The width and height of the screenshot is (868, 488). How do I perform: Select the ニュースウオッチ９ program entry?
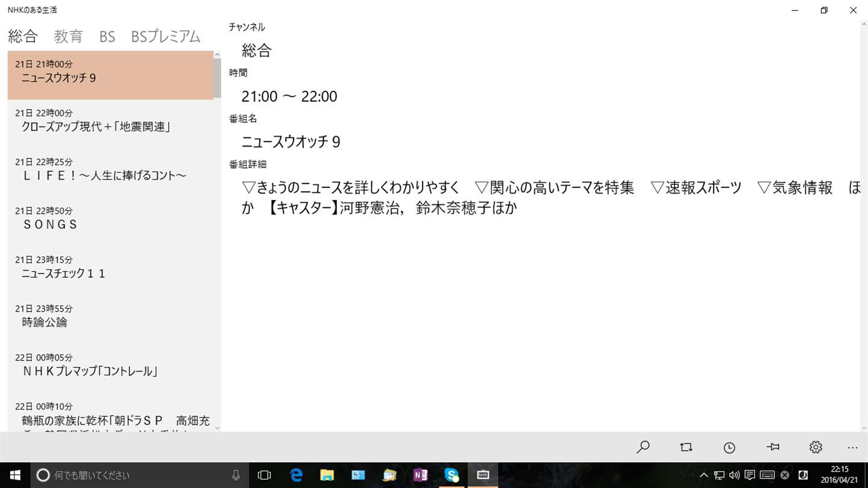[x=110, y=75]
